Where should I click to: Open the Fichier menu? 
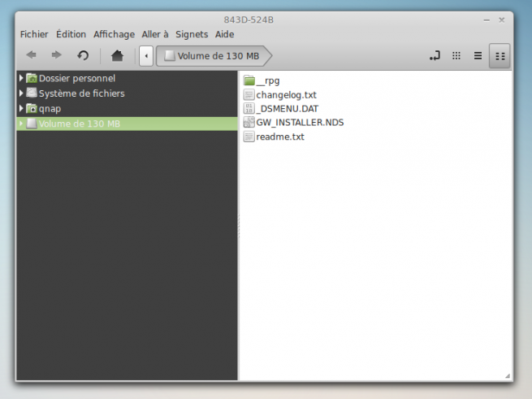pos(34,34)
